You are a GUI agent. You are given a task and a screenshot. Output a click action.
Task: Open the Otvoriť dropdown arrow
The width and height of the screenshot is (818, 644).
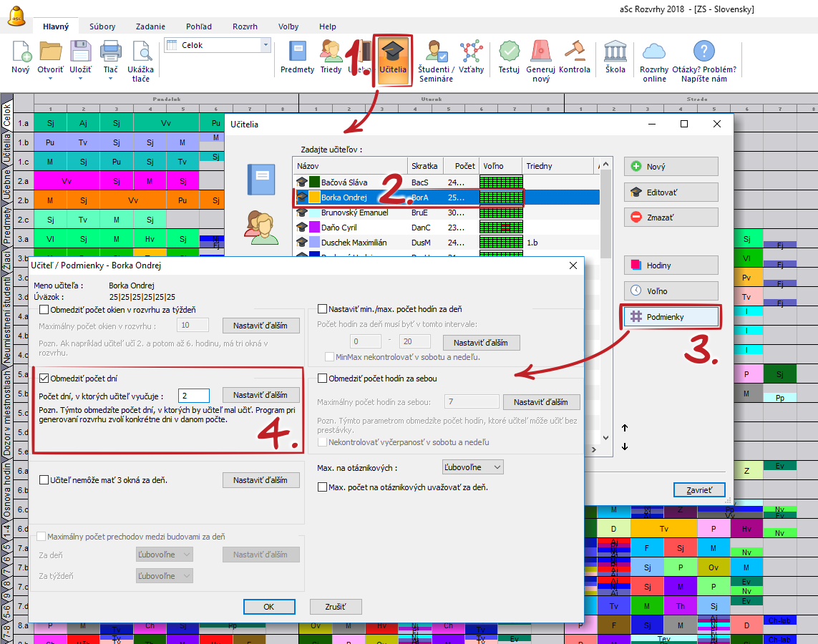pos(50,79)
